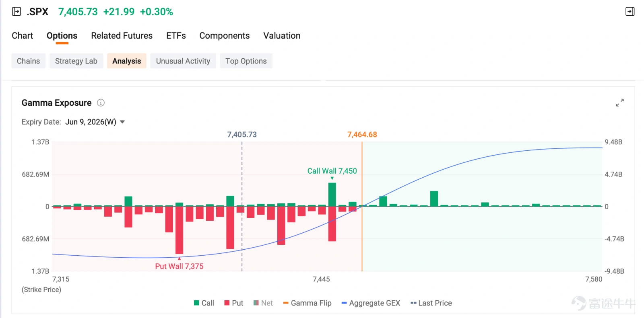
Task: Switch to the Chart tab
Action: click(23, 36)
